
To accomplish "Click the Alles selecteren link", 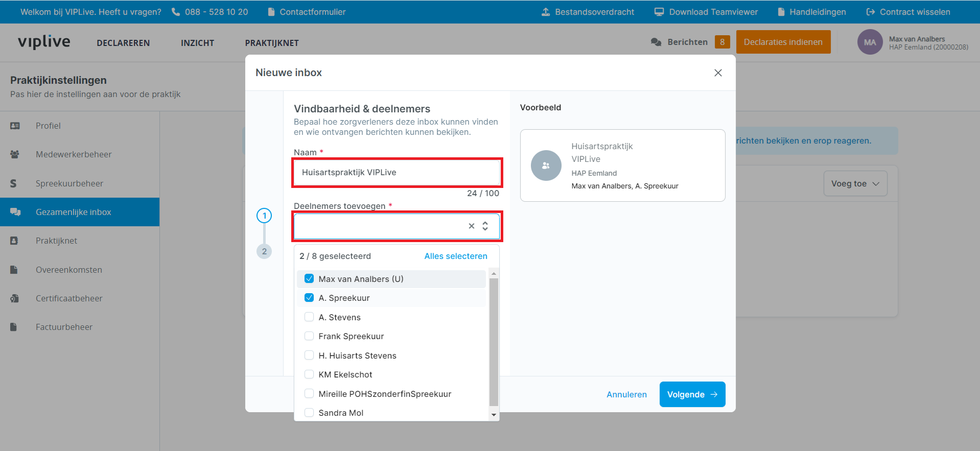I will pyautogui.click(x=456, y=256).
